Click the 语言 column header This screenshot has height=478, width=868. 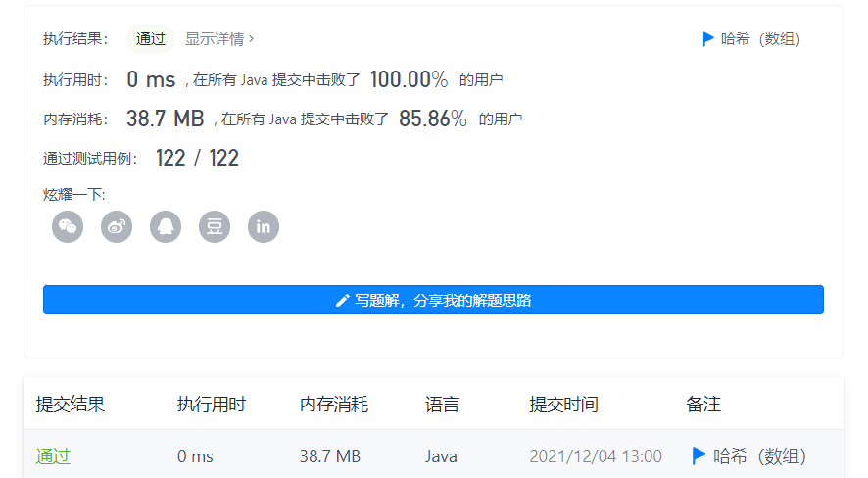click(442, 405)
